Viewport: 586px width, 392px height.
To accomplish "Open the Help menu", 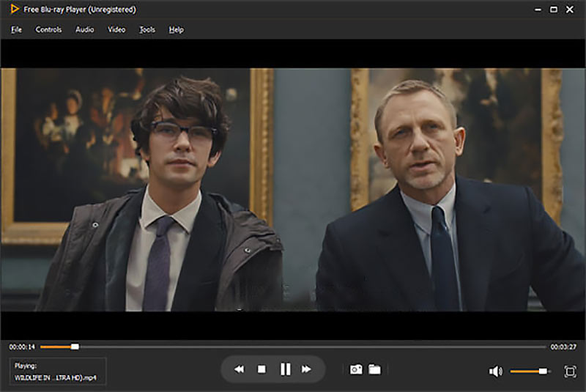I will click(176, 30).
